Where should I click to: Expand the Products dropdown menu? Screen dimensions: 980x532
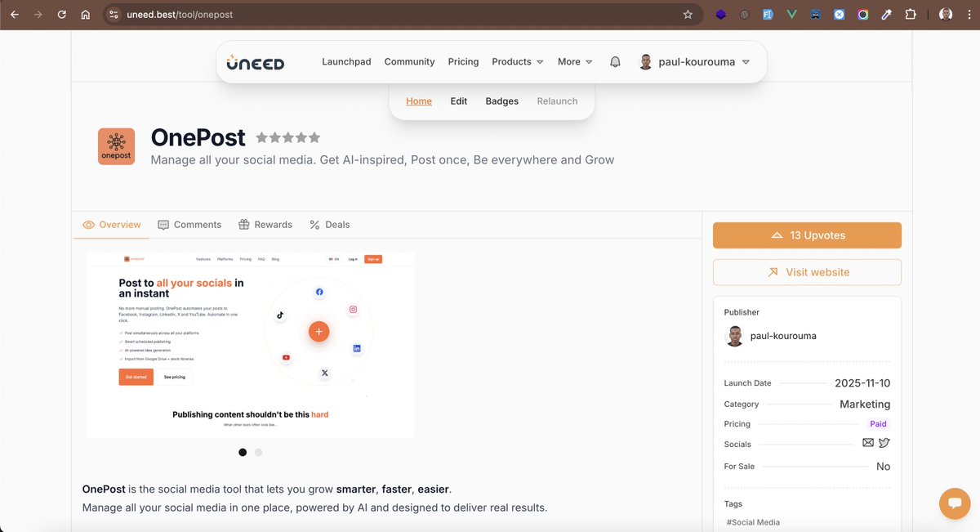point(518,62)
